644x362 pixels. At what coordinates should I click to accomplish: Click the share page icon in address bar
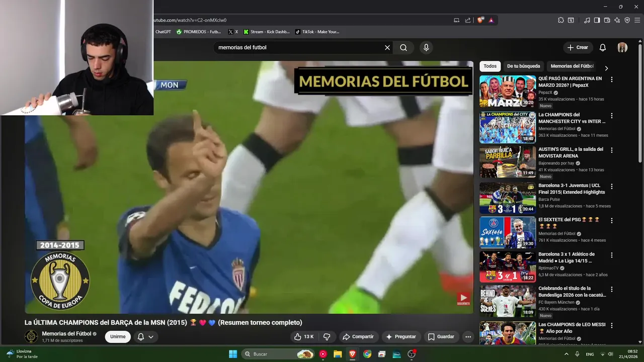pos(468,20)
